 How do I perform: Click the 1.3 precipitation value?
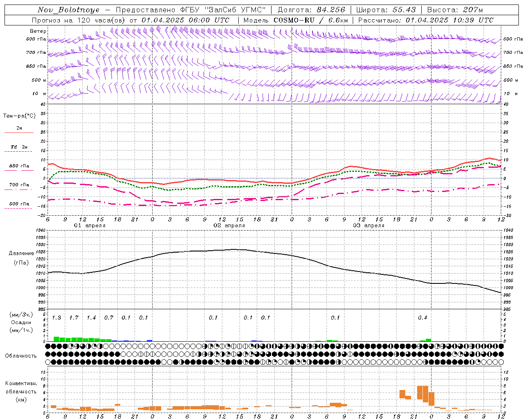(x=56, y=317)
